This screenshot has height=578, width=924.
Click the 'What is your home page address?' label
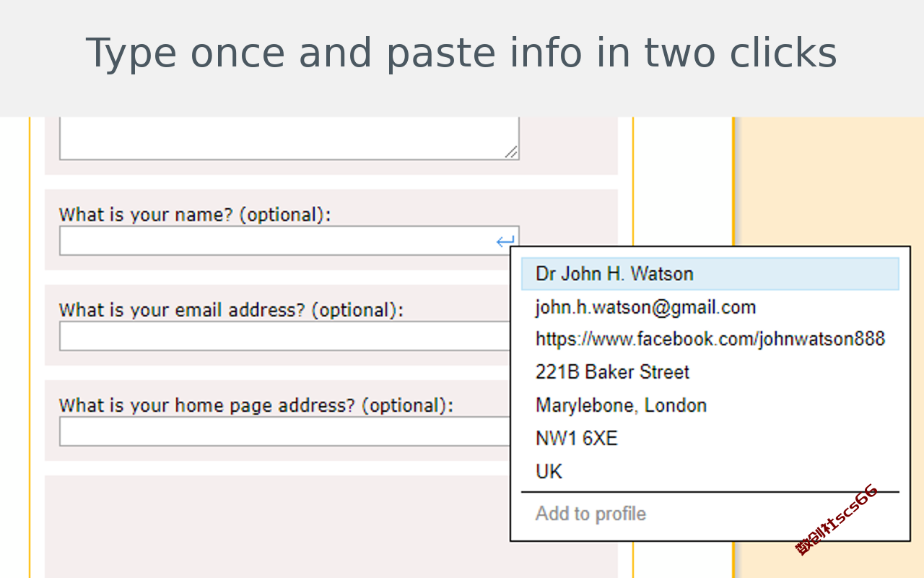pos(256,405)
